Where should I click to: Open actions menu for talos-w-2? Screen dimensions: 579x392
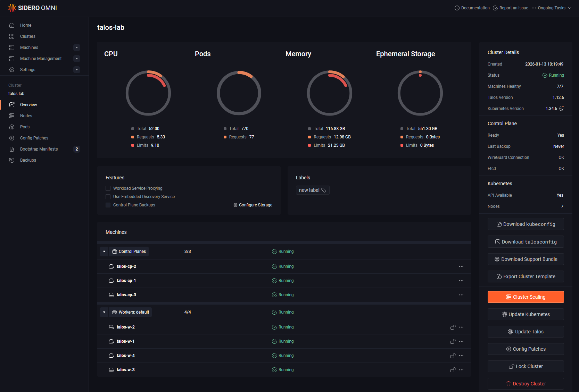[461, 327]
